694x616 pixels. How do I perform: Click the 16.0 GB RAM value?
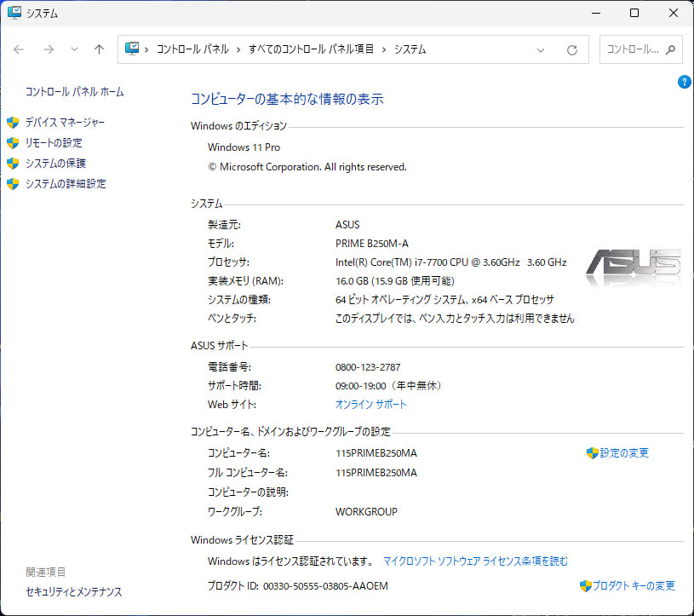point(395,281)
